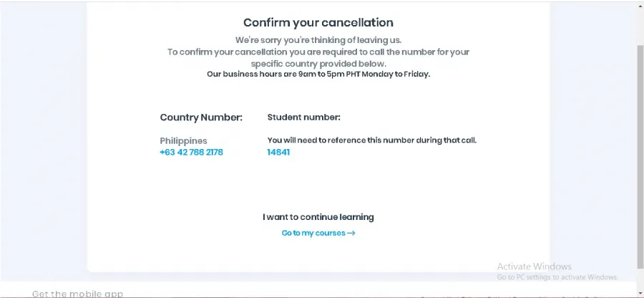Click the Go to PC settings watermark text
644x298 pixels.
coord(557,277)
